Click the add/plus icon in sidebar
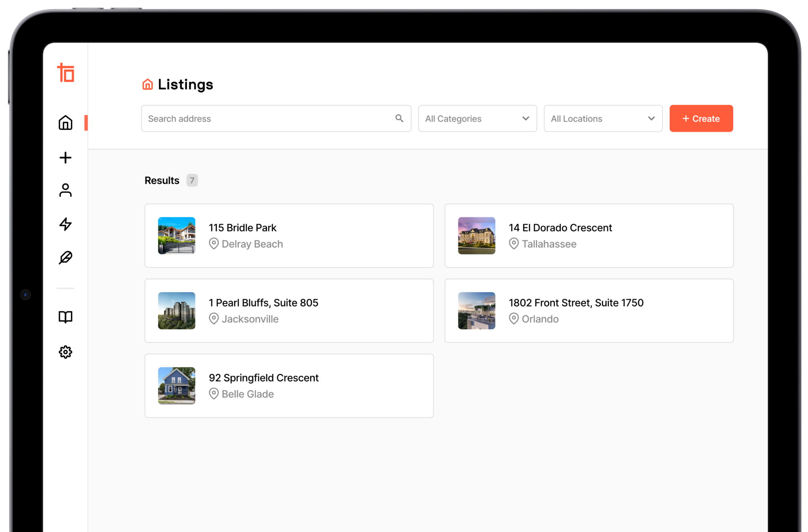Screen dimensions: 808x532 [x=66, y=157]
